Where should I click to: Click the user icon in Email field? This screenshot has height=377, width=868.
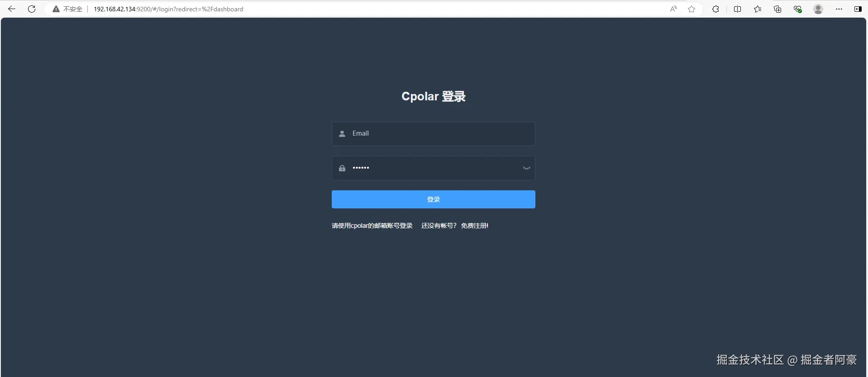coord(342,134)
